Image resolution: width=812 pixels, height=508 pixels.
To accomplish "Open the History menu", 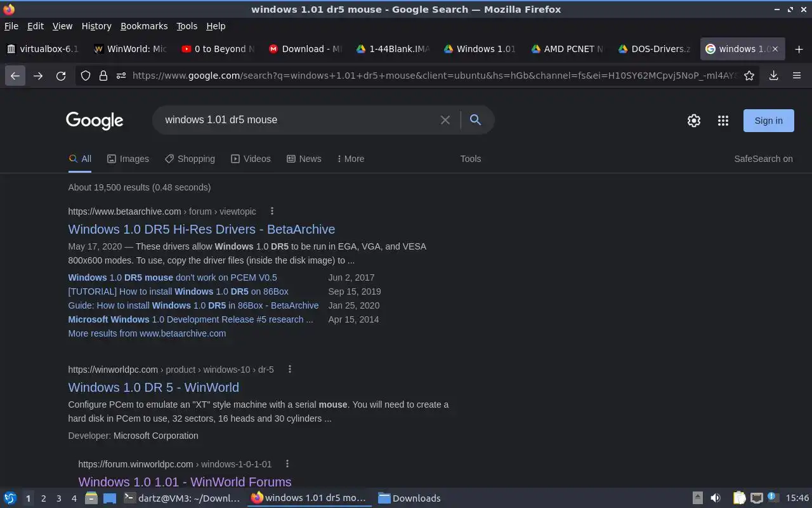I will [96, 26].
